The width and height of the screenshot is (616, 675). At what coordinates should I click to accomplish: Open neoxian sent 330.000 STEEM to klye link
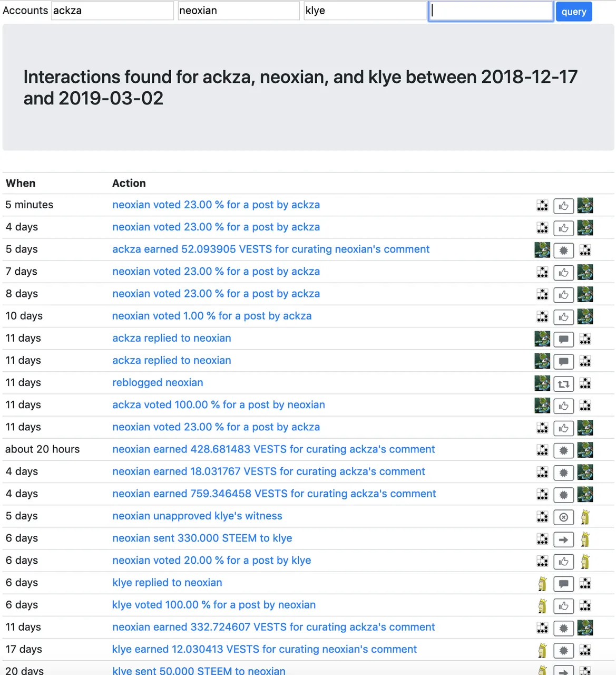202,538
